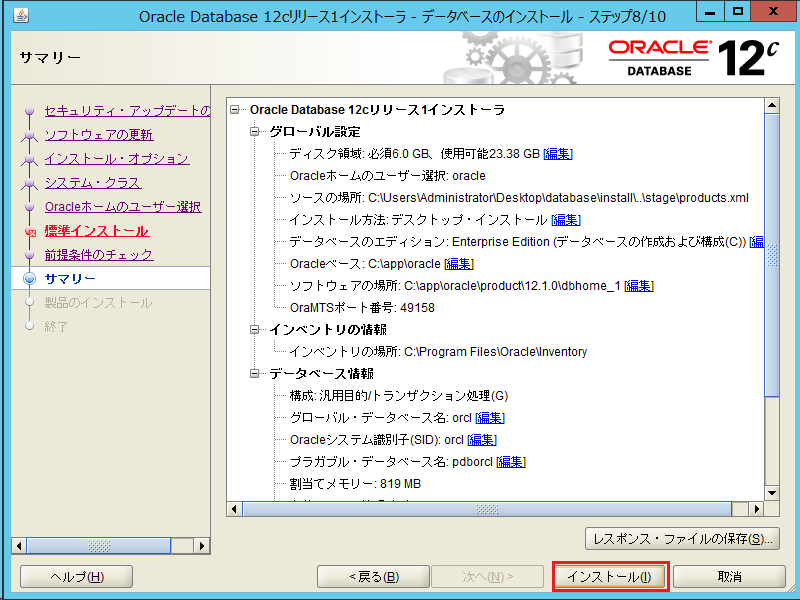Click the インストール(I) button

pos(610,577)
